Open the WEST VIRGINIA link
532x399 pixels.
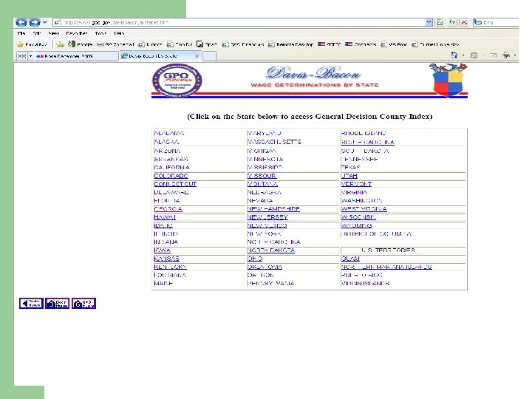[x=364, y=209]
